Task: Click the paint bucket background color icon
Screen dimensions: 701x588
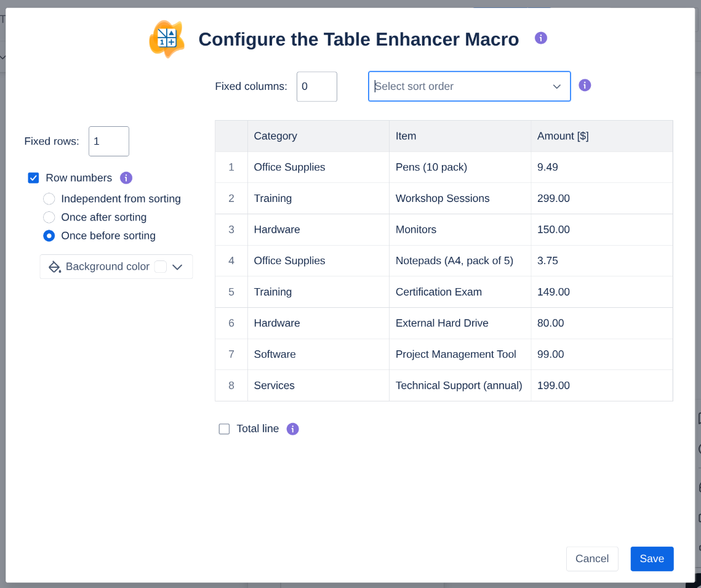Action: 55,267
